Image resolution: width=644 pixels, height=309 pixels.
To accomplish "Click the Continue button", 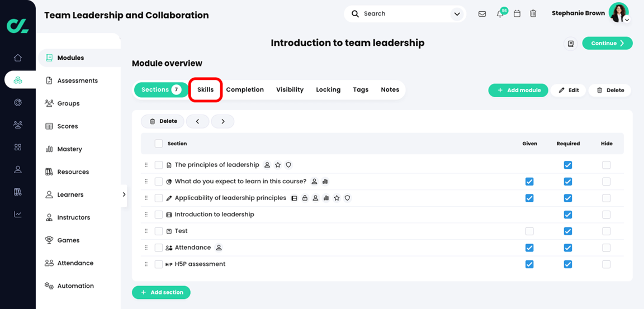I will [608, 43].
